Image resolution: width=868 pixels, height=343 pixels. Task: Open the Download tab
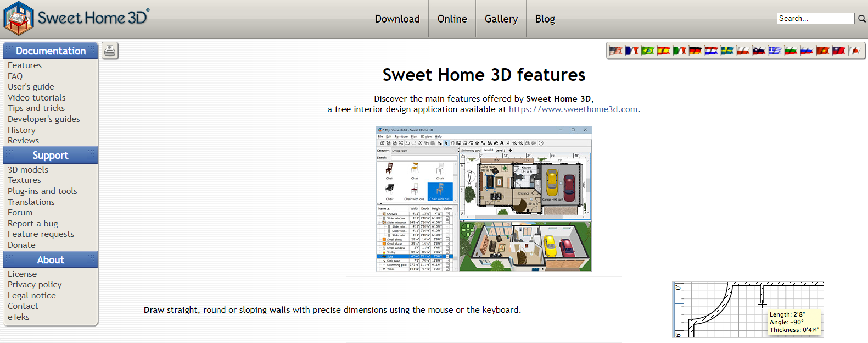(397, 19)
